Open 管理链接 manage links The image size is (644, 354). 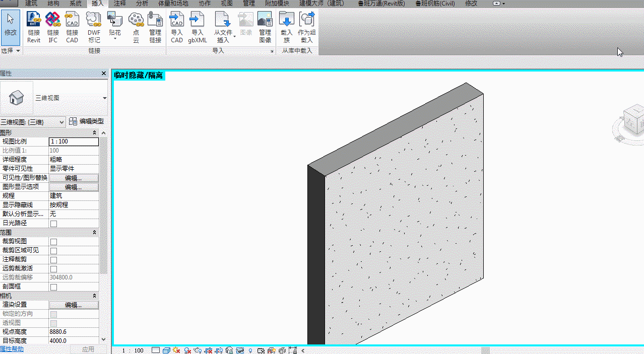click(155, 27)
